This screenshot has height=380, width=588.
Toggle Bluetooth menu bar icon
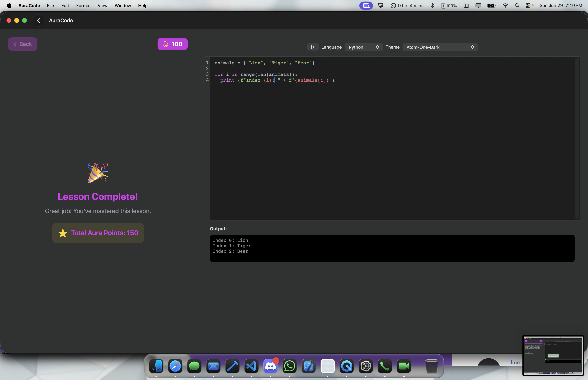pos(432,5)
